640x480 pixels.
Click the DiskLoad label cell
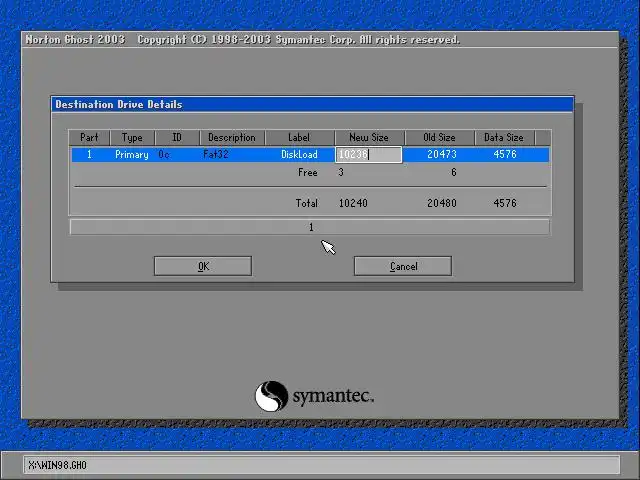coord(299,154)
